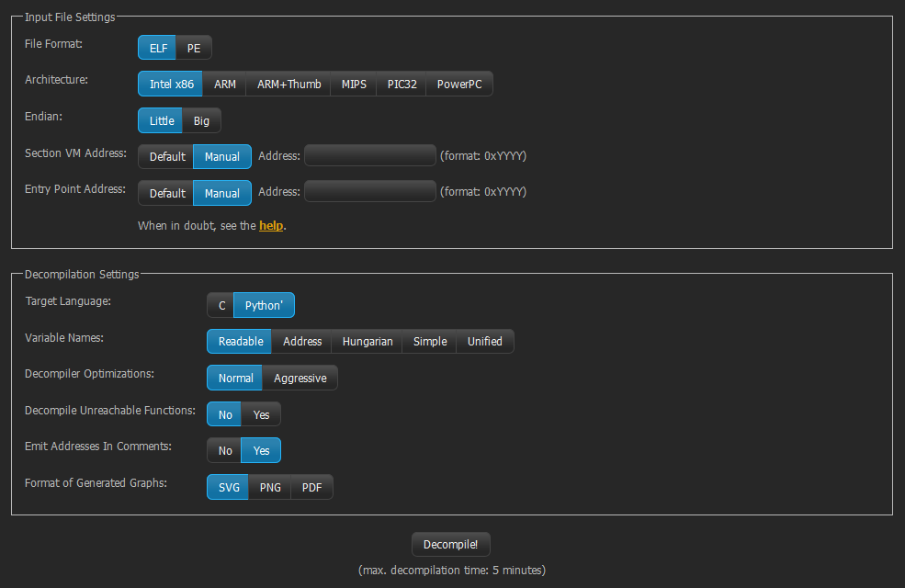Select PE file format
This screenshot has height=588, width=905.
coord(194,49)
